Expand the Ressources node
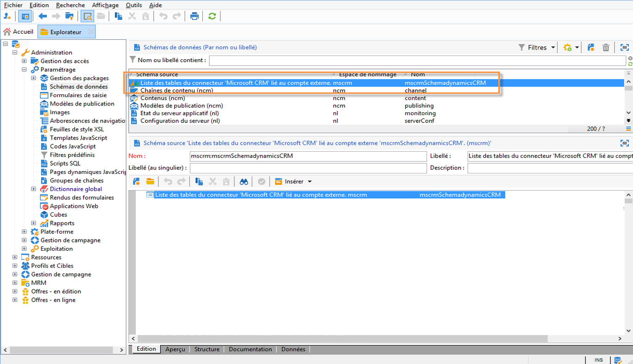Screen dimensions: 633x364 (15, 257)
